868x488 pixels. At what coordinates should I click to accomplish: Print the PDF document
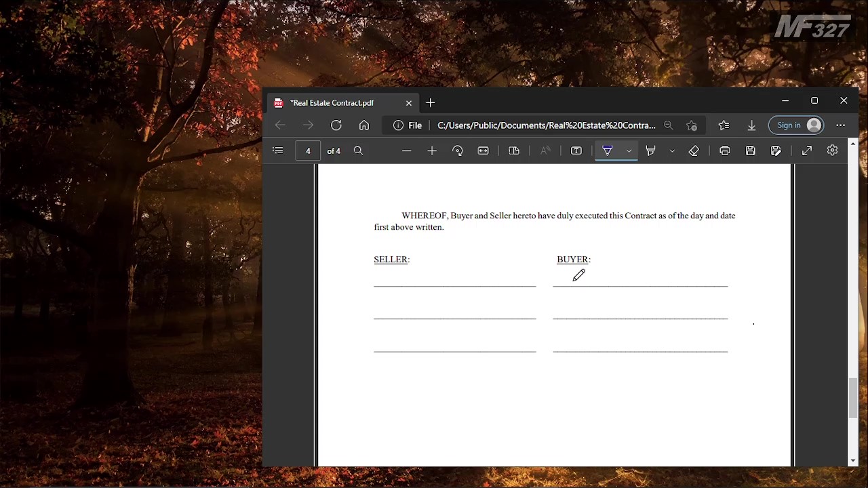click(725, 150)
